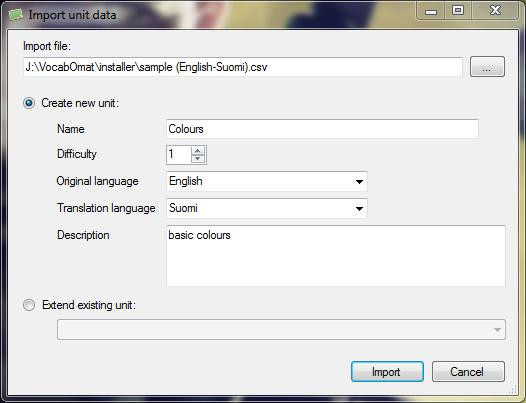Select the Extend existing unit radio button
This screenshot has height=403, width=526.
(x=29, y=305)
